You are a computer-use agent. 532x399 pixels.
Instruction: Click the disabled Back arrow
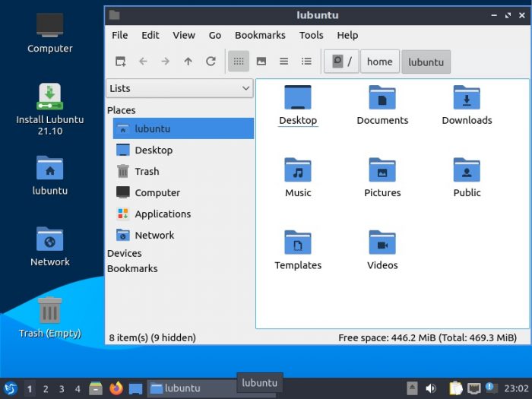pyautogui.click(x=143, y=62)
